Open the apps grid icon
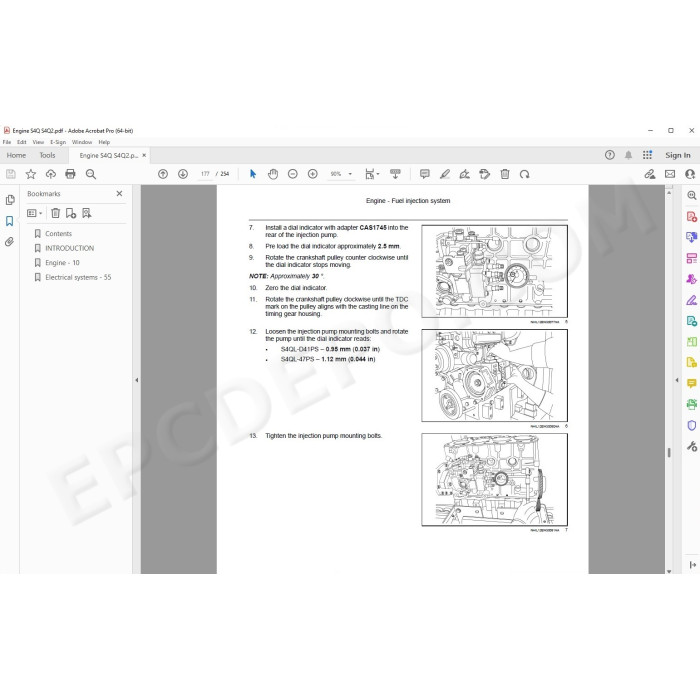 tap(647, 155)
